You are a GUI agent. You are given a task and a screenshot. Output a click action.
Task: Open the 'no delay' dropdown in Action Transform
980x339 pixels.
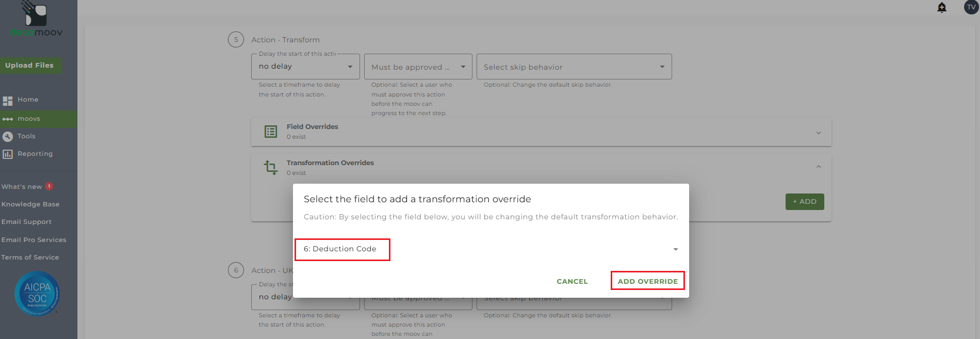(x=305, y=67)
